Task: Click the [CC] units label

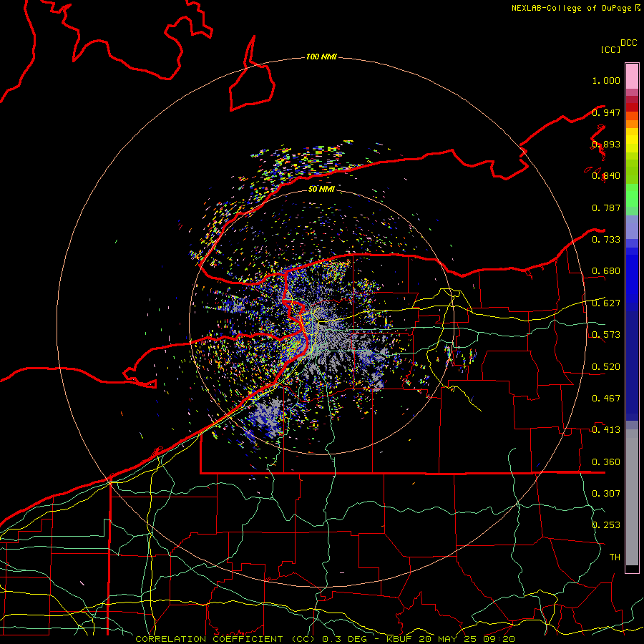Action: (610, 49)
